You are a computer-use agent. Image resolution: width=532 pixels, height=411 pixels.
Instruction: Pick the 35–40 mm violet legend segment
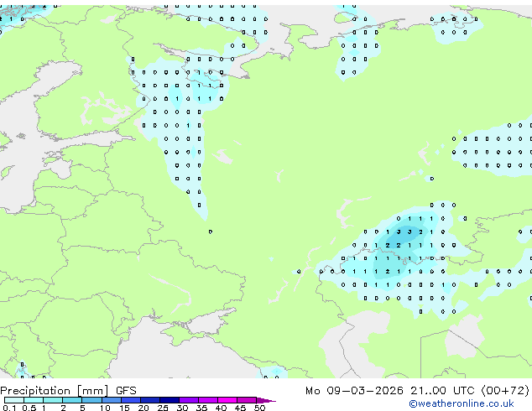(x=208, y=400)
